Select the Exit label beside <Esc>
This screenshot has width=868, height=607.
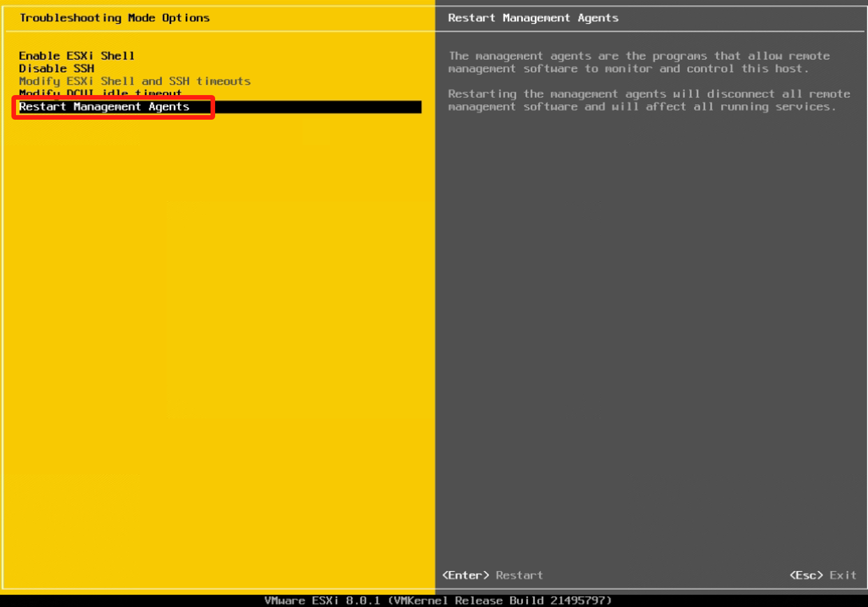point(843,575)
